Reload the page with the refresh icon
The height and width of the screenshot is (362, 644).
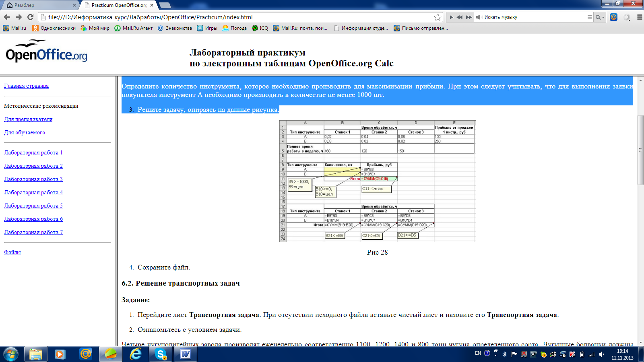[30, 17]
